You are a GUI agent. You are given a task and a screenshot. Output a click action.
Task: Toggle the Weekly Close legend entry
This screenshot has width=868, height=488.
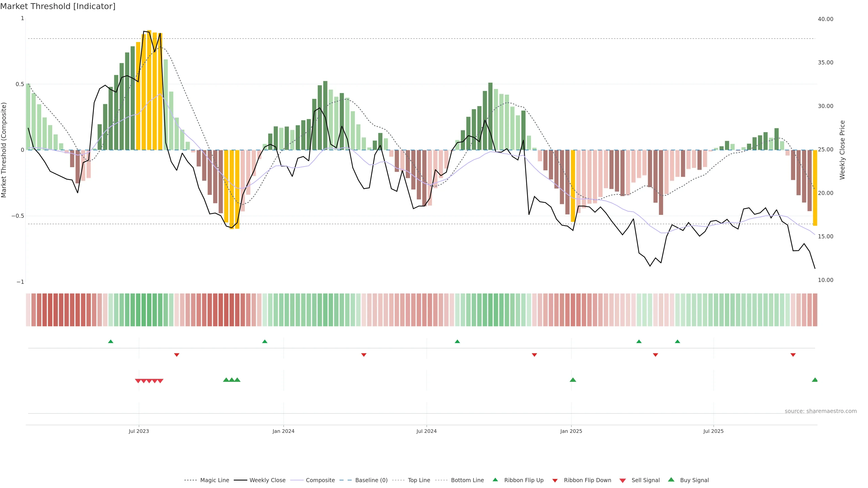(267, 480)
